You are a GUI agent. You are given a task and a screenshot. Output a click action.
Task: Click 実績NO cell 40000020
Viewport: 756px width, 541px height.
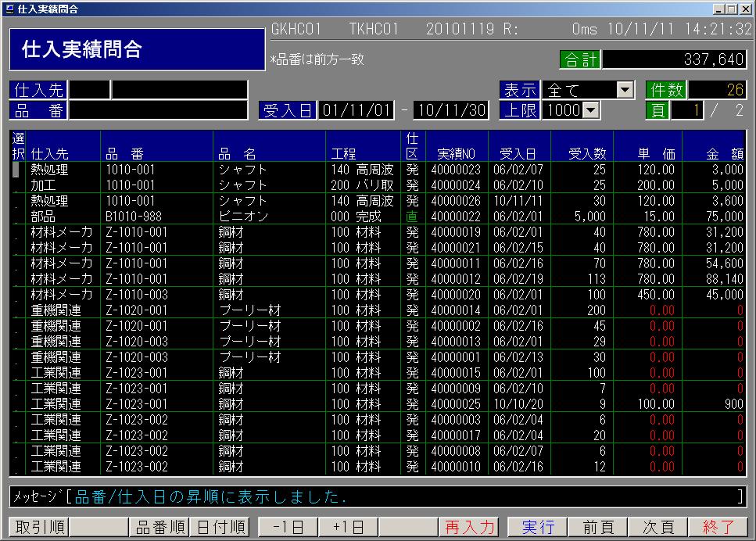tap(456, 295)
